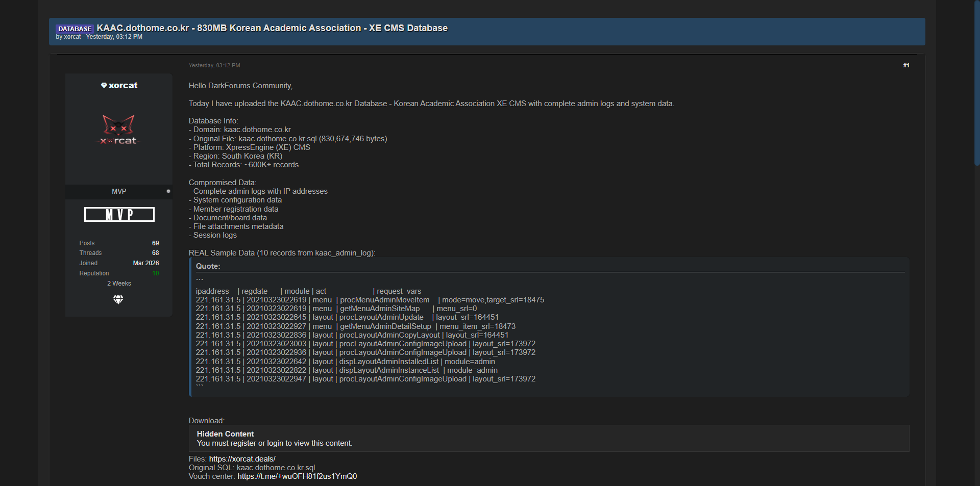Click the KAAC.dothome.co.kr thread title
Image resolution: width=980 pixels, height=486 pixels.
pos(272,28)
